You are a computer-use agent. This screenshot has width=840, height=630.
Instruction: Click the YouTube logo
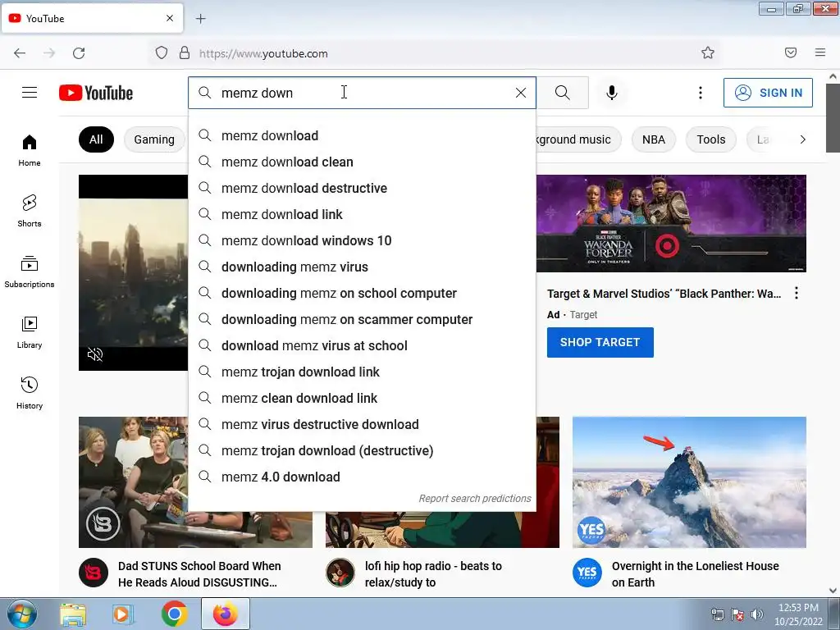pos(96,93)
